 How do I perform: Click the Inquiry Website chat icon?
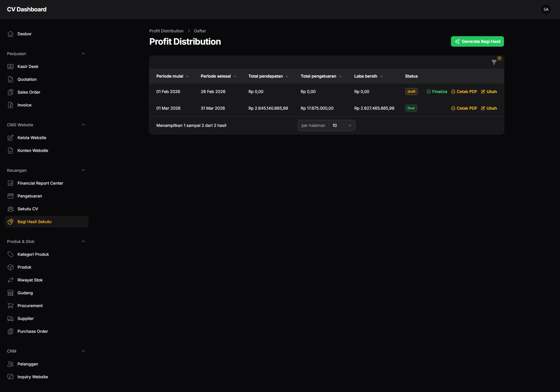point(10,377)
